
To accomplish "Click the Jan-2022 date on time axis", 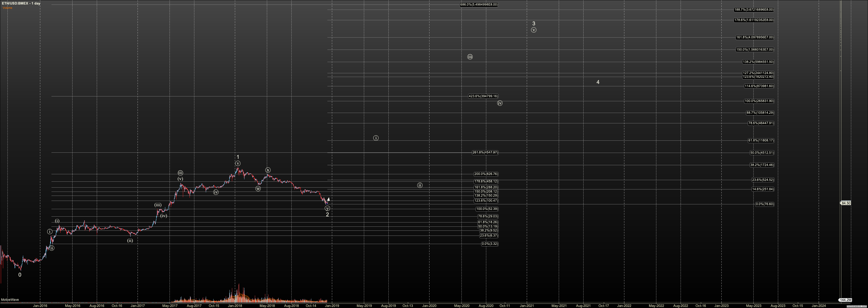I will pos(624,306).
